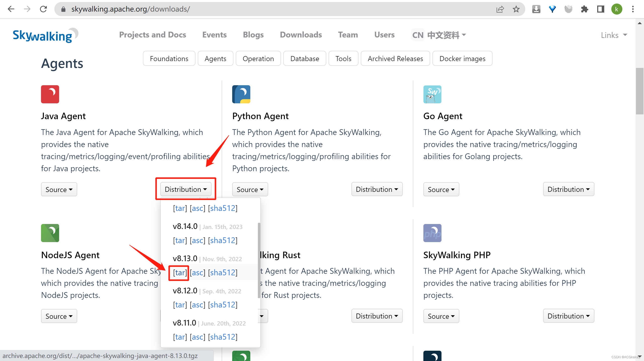Bookmark this page with star icon
Image resolution: width=644 pixels, height=361 pixels.
click(x=516, y=9)
